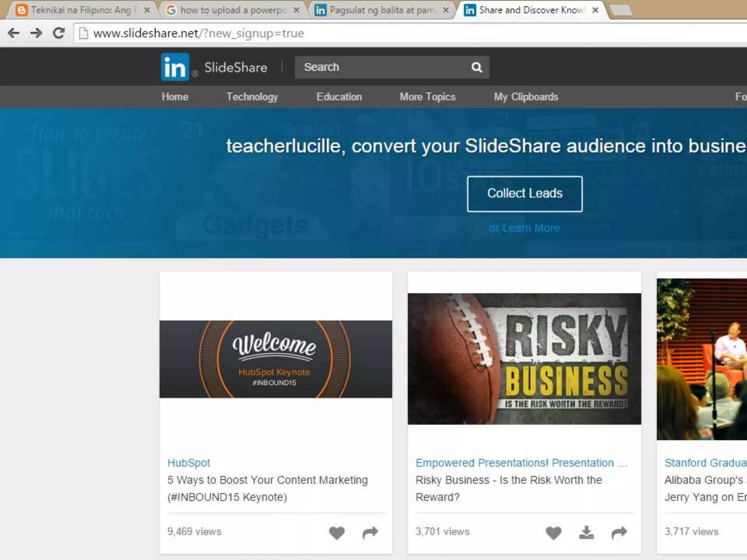Click the search magnifier icon

[x=476, y=67]
